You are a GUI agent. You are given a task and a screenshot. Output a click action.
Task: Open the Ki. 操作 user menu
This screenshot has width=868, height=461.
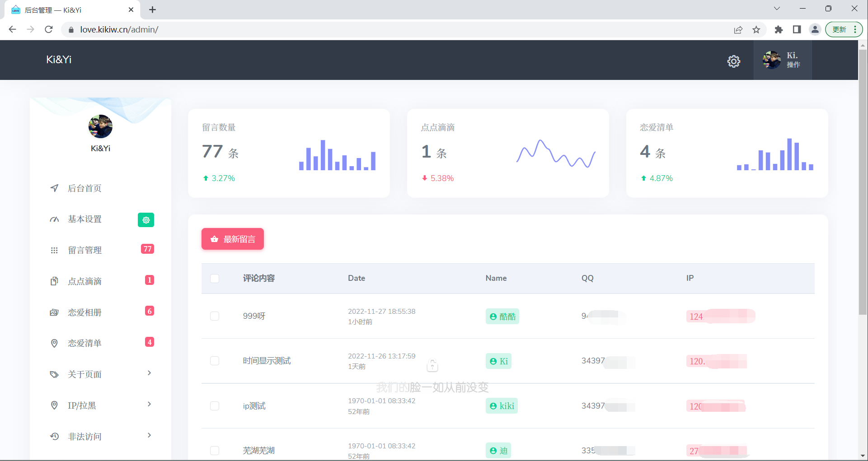[x=782, y=60]
